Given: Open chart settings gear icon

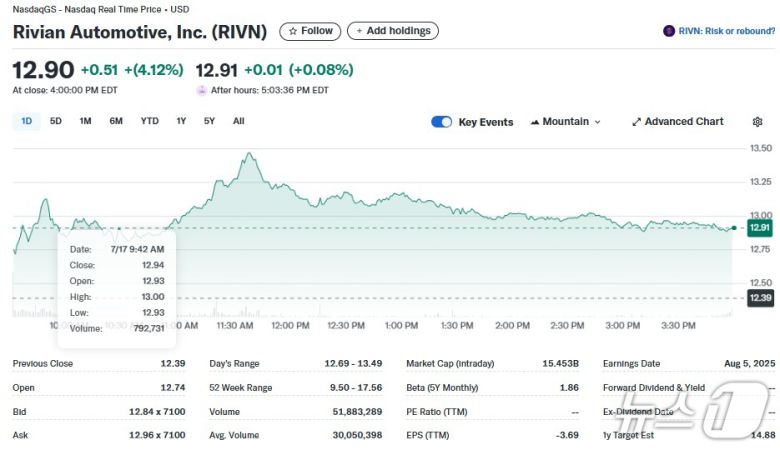Looking at the screenshot, I should point(757,122).
